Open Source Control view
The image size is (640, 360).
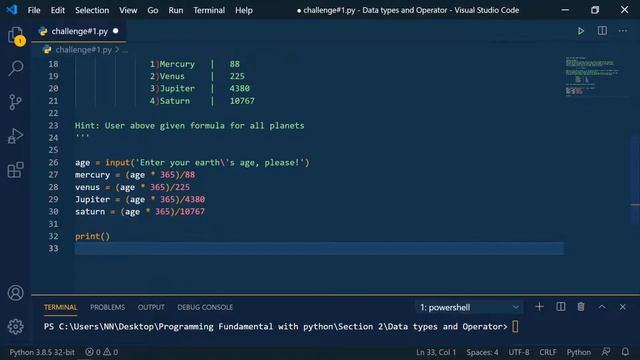pos(16,102)
